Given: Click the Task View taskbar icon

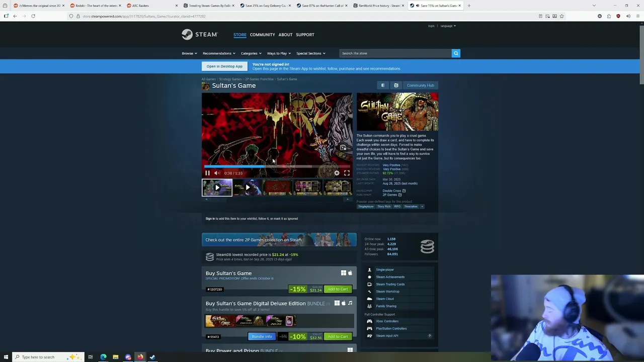Looking at the screenshot, I should pyautogui.click(x=91, y=357).
